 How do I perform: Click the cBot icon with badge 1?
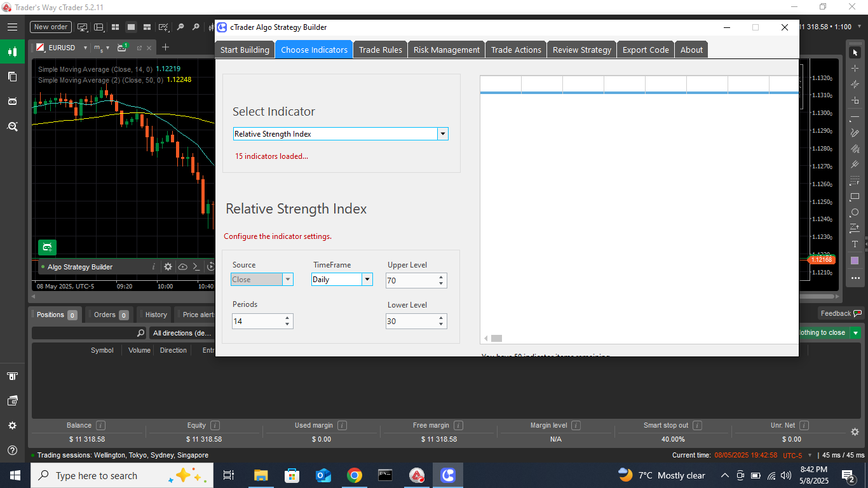click(x=122, y=48)
